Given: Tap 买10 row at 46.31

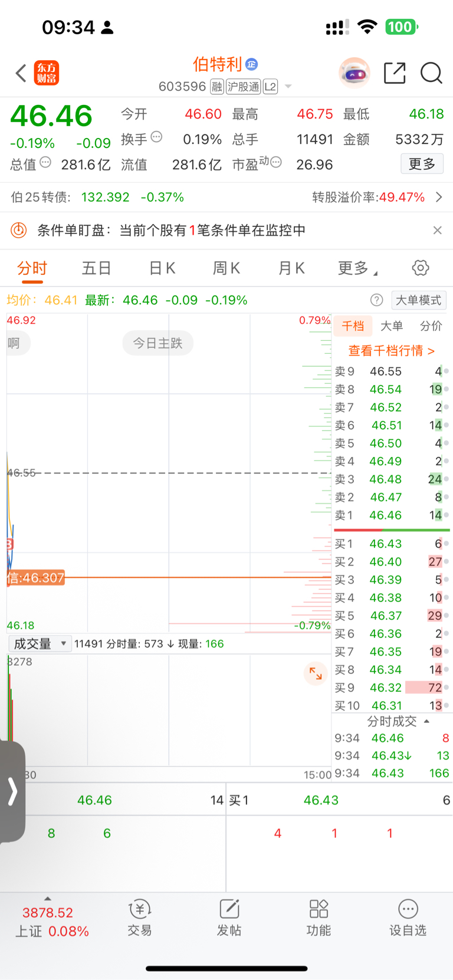Looking at the screenshot, I should pos(392,706).
